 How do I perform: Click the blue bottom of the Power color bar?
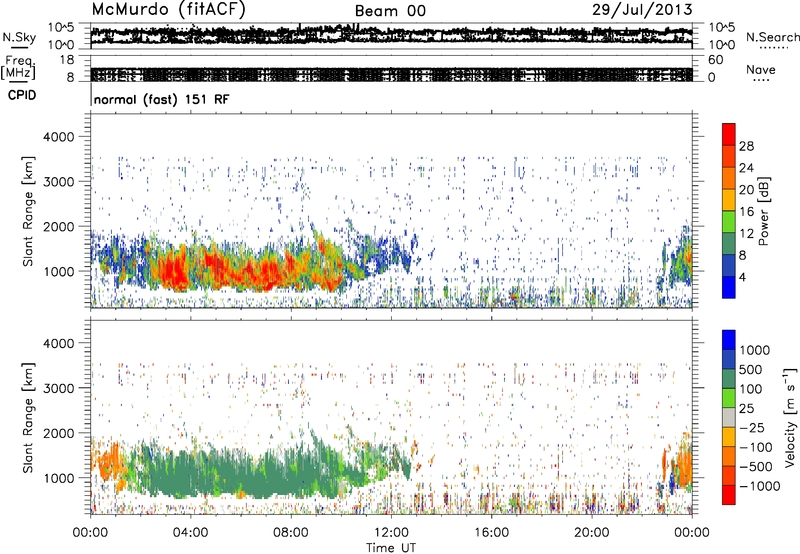[729, 288]
